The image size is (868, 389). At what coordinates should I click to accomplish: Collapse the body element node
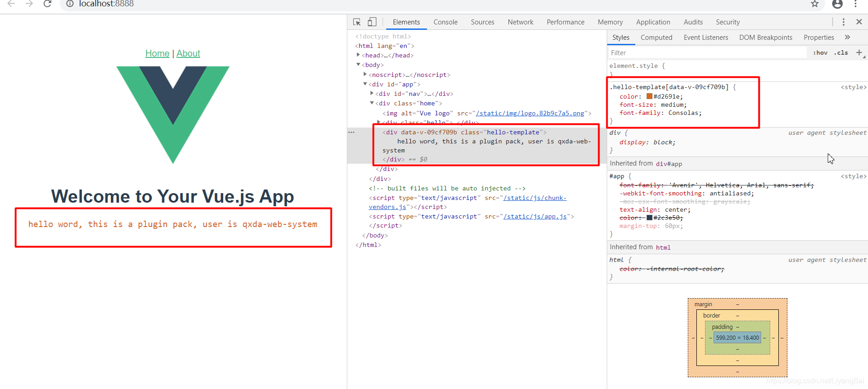pyautogui.click(x=358, y=65)
